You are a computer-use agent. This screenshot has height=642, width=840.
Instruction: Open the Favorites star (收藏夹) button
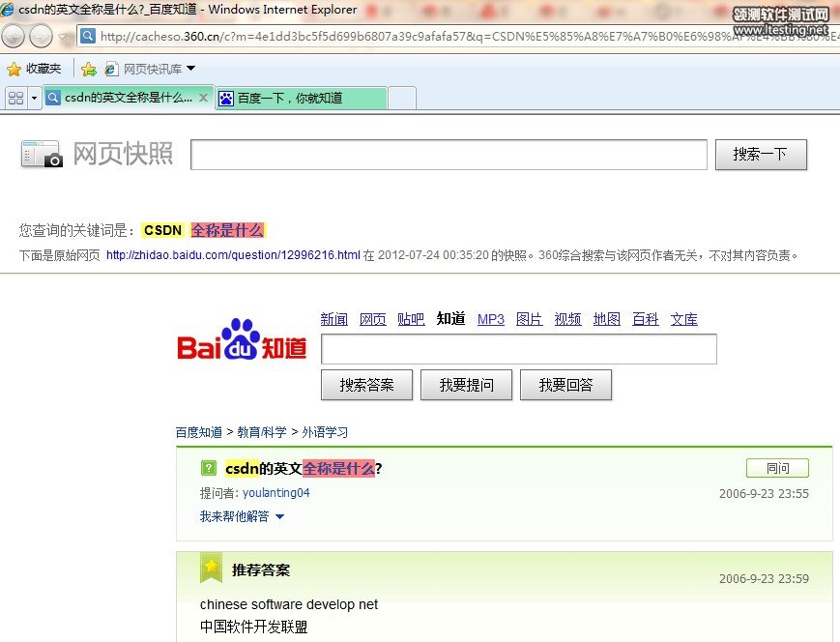pos(34,69)
